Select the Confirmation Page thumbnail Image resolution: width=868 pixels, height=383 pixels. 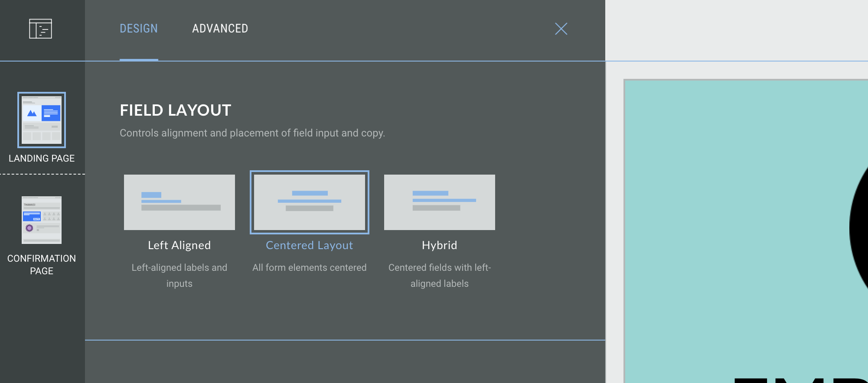click(x=42, y=220)
